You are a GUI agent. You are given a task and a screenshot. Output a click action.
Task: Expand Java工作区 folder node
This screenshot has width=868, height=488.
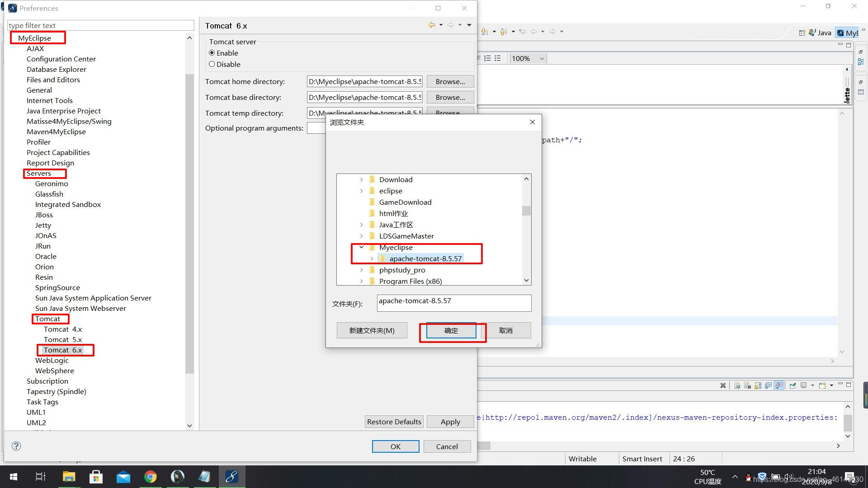coord(361,225)
